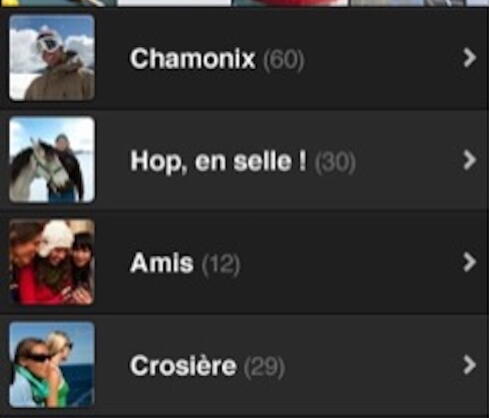Open the Amis album label
The height and width of the screenshot is (418, 489).
click(162, 263)
